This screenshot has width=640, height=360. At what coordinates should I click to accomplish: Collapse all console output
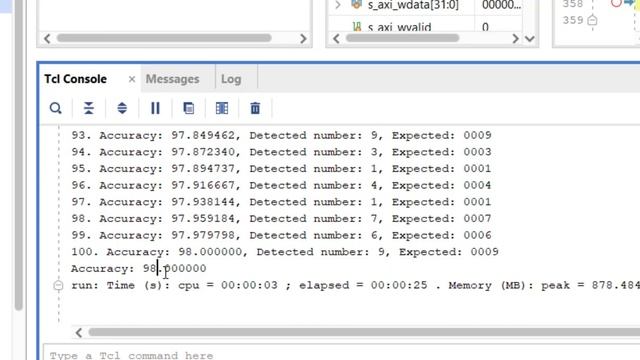pyautogui.click(x=89, y=108)
